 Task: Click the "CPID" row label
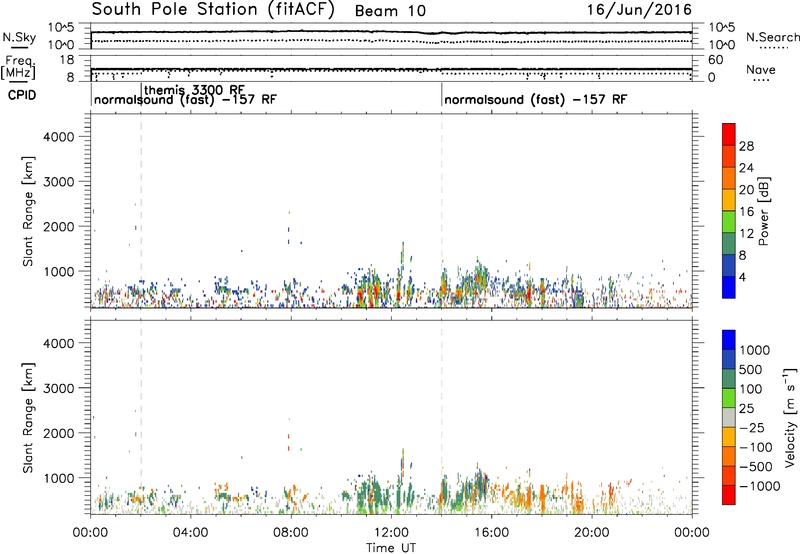tap(22, 95)
